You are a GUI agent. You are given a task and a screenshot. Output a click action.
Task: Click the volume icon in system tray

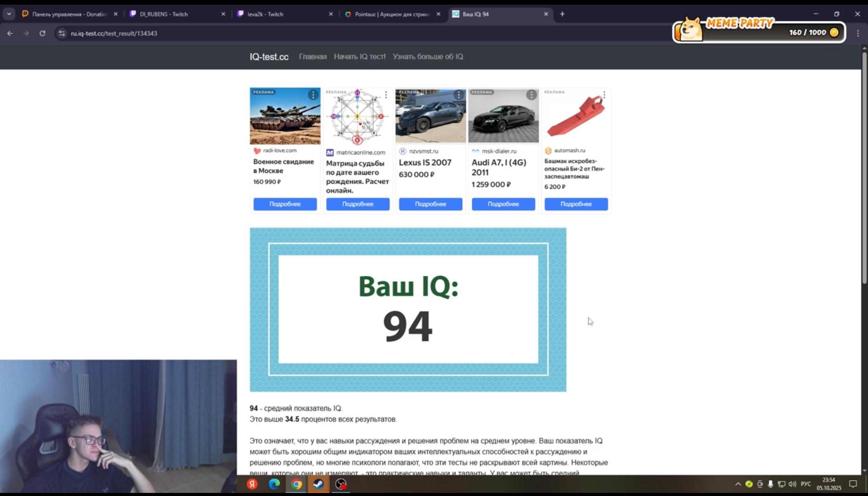pos(792,484)
